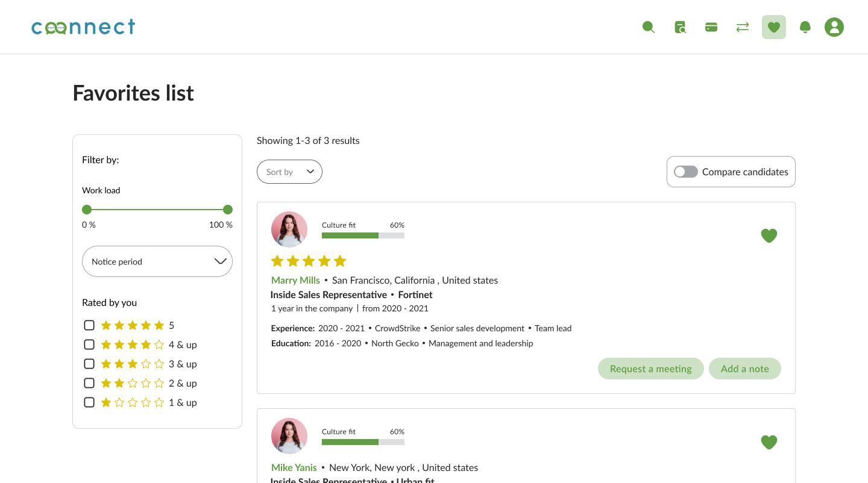Open the favorites heart icon in header
This screenshot has width=868, height=483.
point(774,27)
